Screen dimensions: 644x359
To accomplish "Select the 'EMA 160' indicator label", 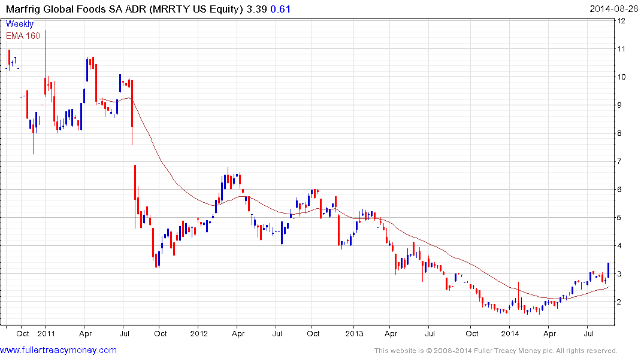I will coord(23,36).
